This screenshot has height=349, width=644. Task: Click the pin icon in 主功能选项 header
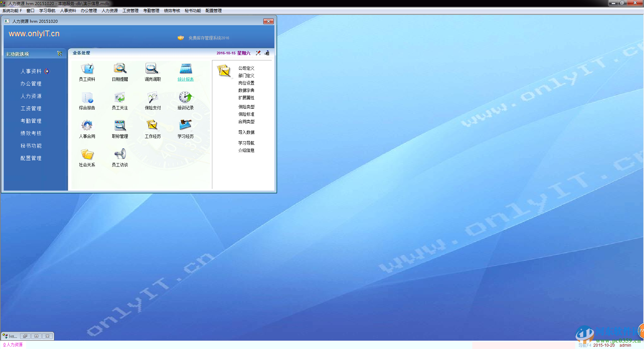[x=60, y=53]
